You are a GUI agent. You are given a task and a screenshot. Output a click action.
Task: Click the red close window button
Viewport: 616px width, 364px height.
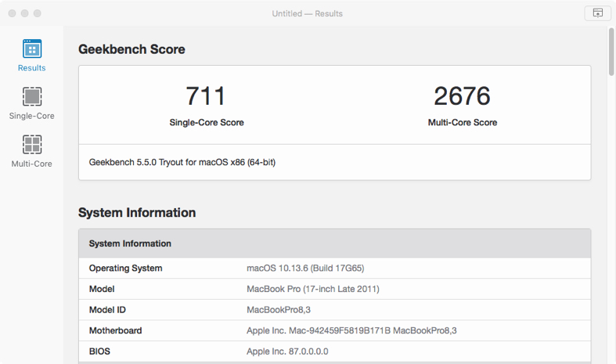(x=13, y=13)
